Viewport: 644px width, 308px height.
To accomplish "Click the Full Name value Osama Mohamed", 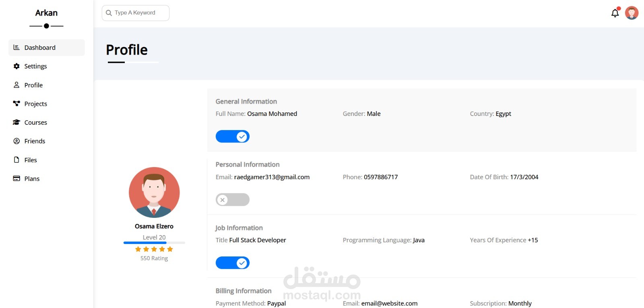I will coord(272,114).
